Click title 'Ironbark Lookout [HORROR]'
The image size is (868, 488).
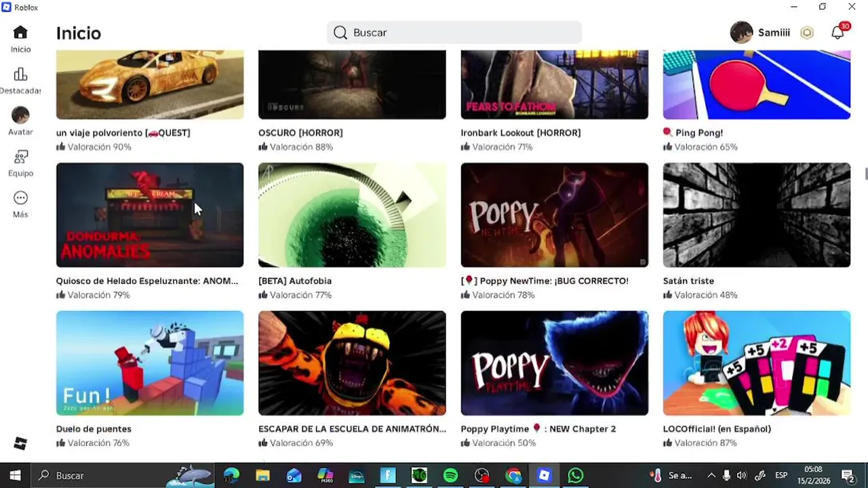(521, 133)
